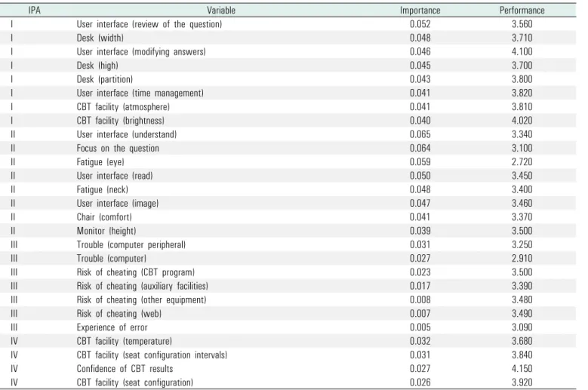Select 'CBT facility (temperature)' cell
The width and height of the screenshot is (588, 390).
coord(124,341)
